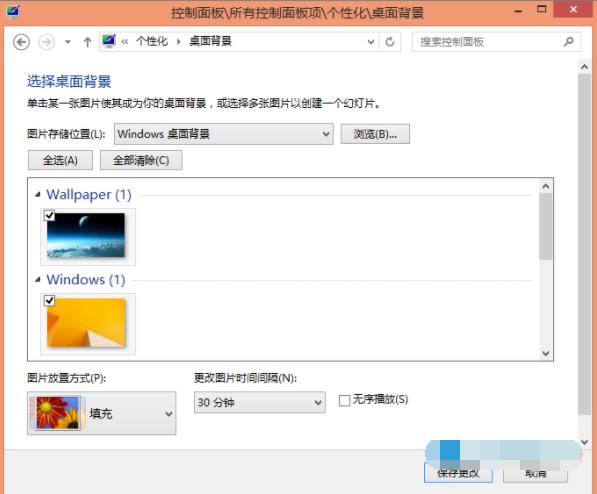
Task: Click the title bar control panel icon
Action: [x=13, y=11]
